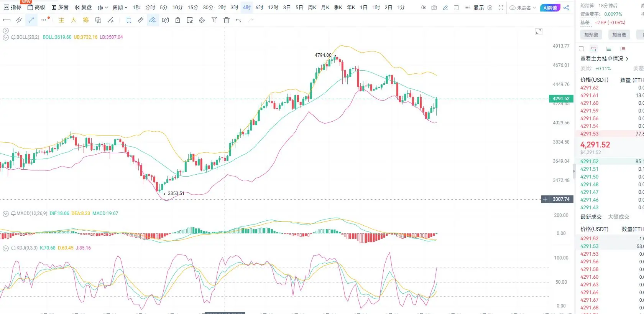
Task: Toggle the BOLL indicator alert bell
Action: pyautogui.click(x=13, y=37)
